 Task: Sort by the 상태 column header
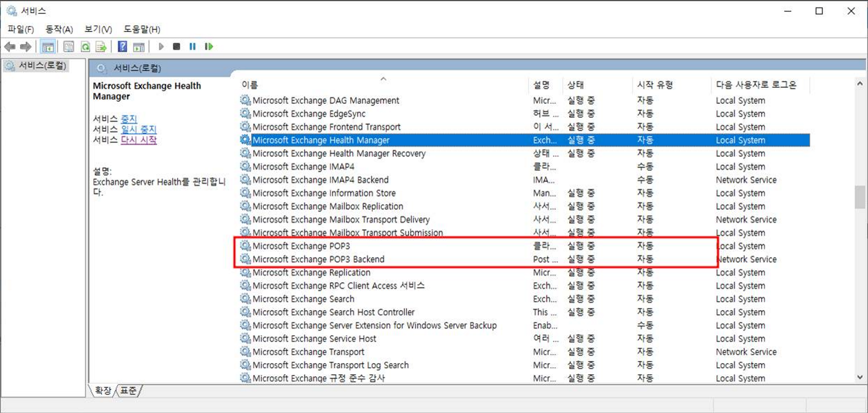tap(598, 85)
